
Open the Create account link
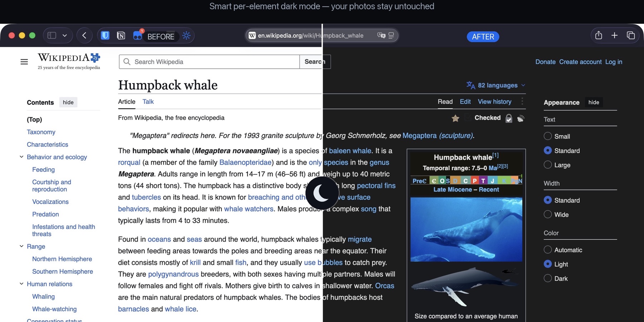[x=580, y=62]
